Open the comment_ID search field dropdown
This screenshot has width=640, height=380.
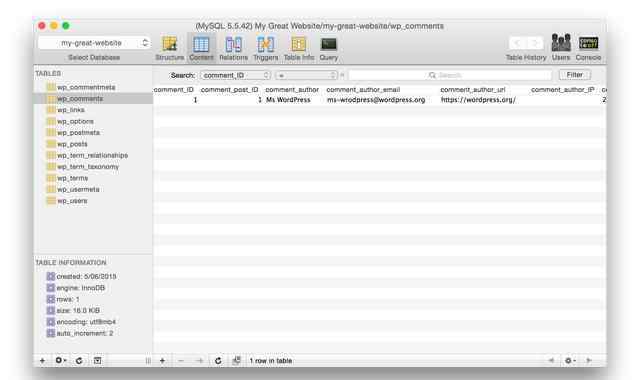pyautogui.click(x=236, y=75)
